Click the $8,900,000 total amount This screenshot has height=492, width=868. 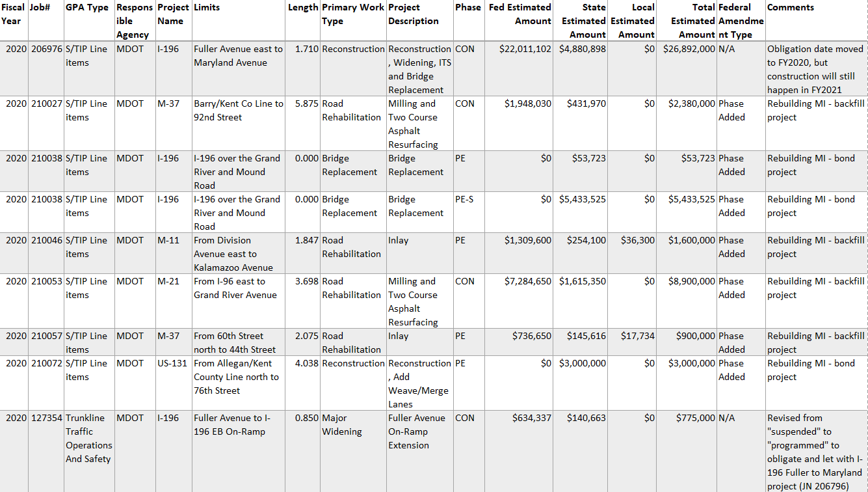pos(692,281)
